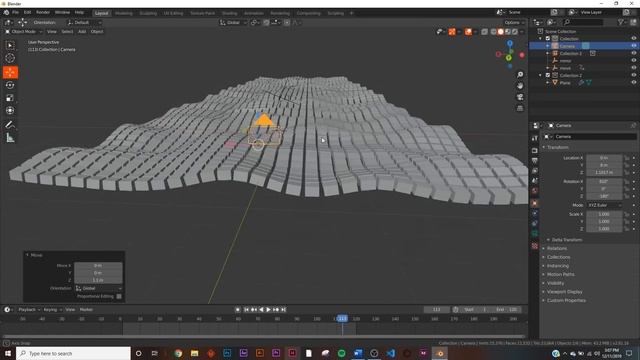Select the Scale tool

click(x=10, y=98)
